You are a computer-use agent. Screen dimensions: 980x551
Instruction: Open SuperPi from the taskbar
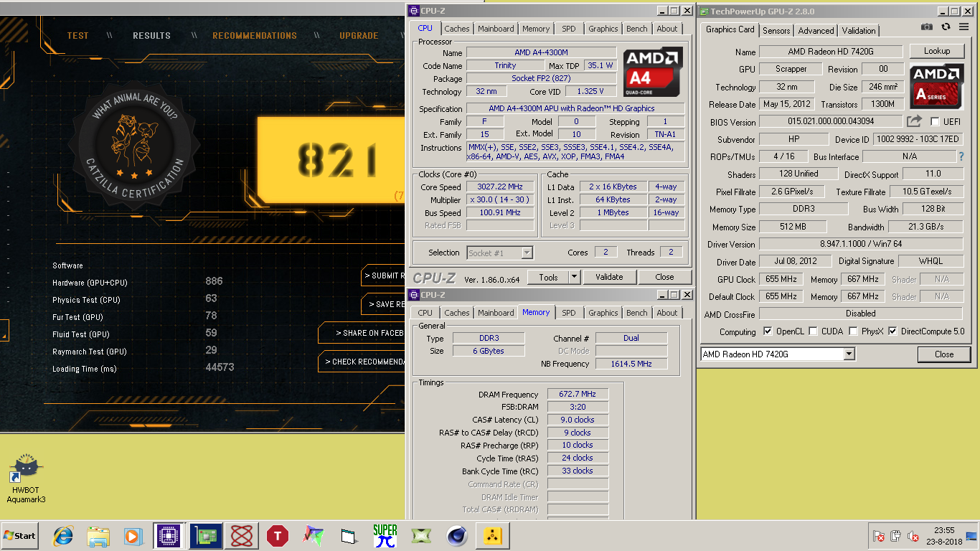click(385, 536)
